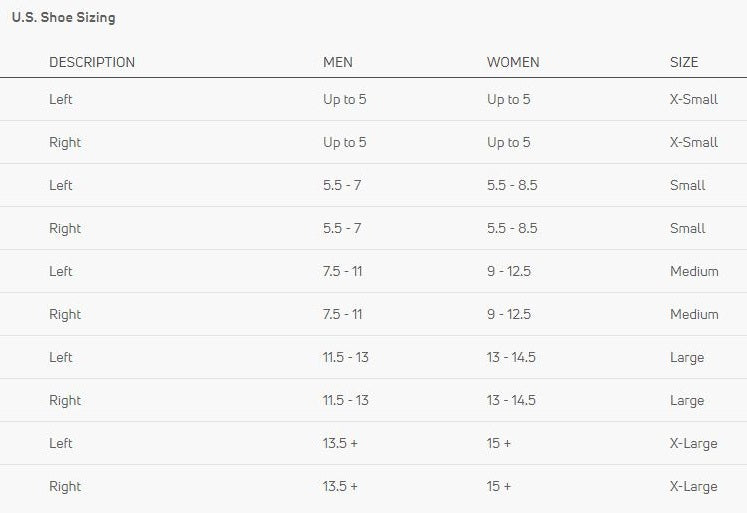The width and height of the screenshot is (747, 513).
Task: Click the 'U.S. Shoe Sizing' heading
Action: point(63,18)
